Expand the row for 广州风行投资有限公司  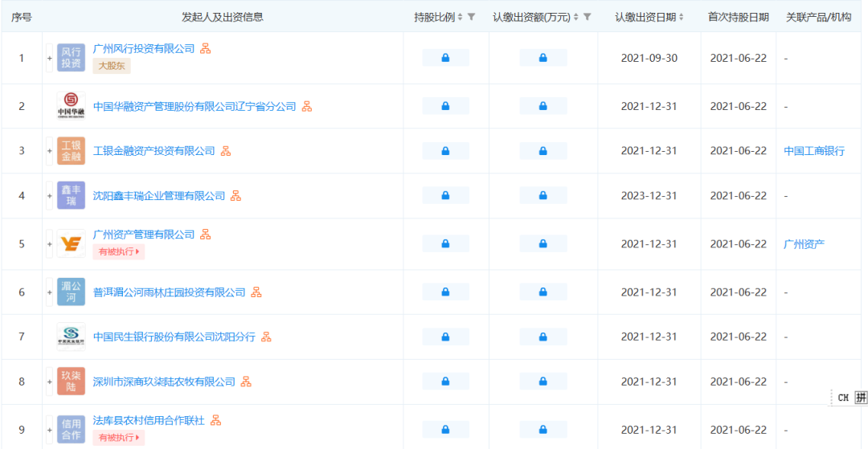[x=49, y=58]
